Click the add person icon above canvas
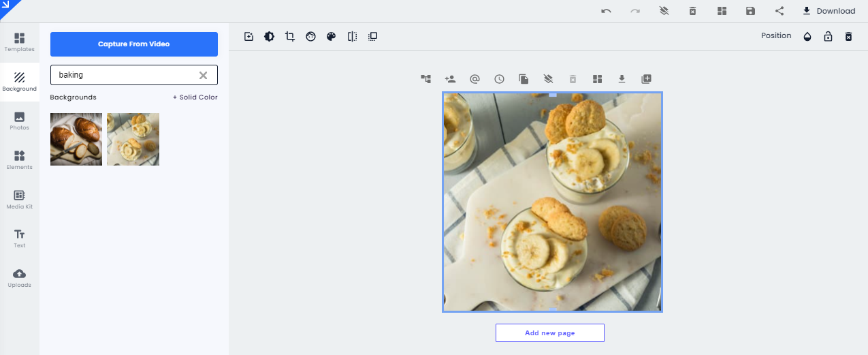Screen dimensions: 868x355 click(x=450, y=79)
